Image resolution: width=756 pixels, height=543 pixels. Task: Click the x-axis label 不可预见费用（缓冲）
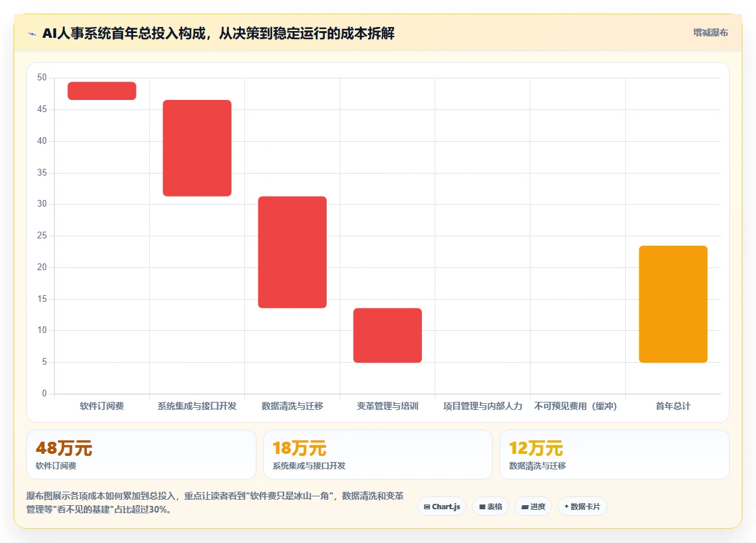pyautogui.click(x=576, y=406)
